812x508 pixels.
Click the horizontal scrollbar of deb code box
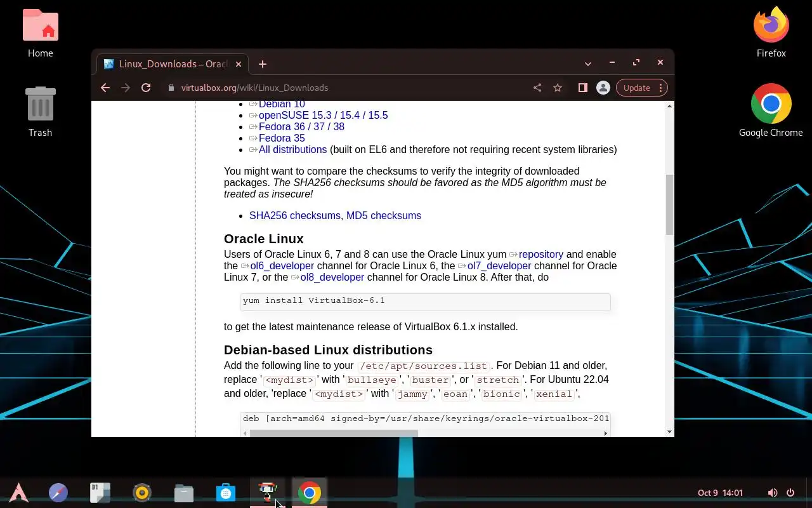coord(334,433)
